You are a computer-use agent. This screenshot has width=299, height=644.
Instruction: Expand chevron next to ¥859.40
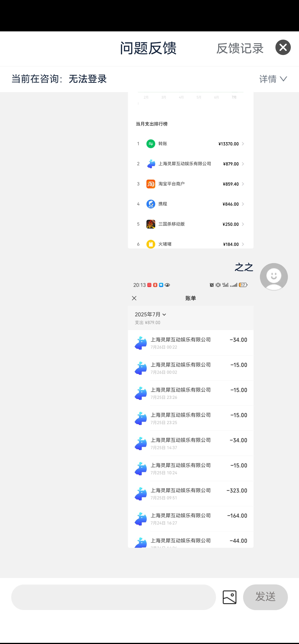(243, 184)
